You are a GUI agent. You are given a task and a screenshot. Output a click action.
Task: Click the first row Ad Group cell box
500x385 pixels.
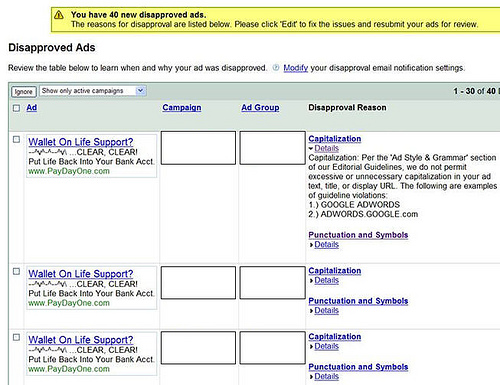272,148
